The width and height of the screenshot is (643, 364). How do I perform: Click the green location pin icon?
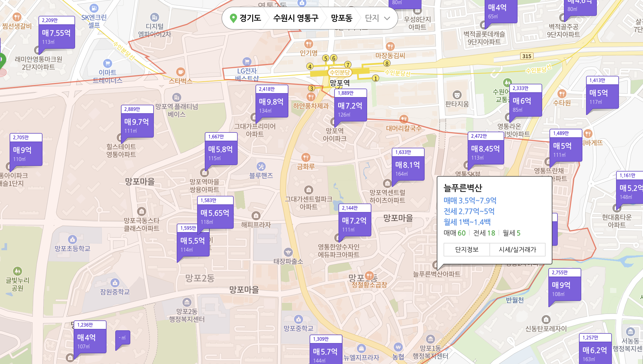(x=233, y=18)
